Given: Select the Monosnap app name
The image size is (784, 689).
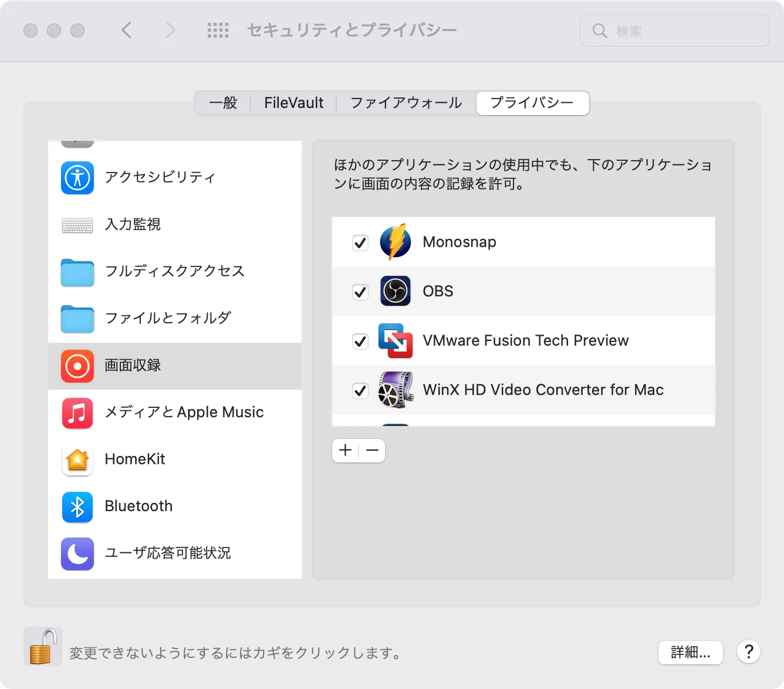Looking at the screenshot, I should point(459,242).
